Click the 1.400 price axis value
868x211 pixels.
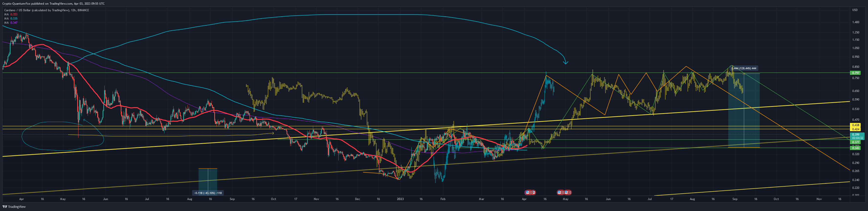tap(855, 22)
